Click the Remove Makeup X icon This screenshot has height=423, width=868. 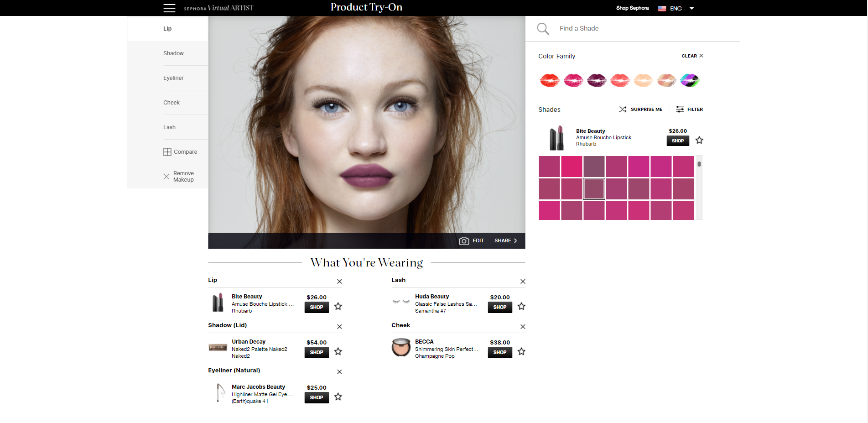pos(166,177)
